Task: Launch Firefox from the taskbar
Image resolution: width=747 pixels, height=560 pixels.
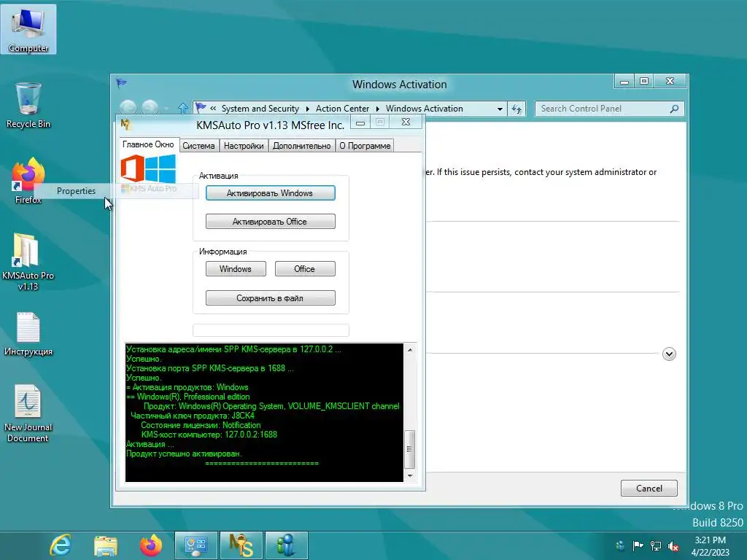Action: 150,545
